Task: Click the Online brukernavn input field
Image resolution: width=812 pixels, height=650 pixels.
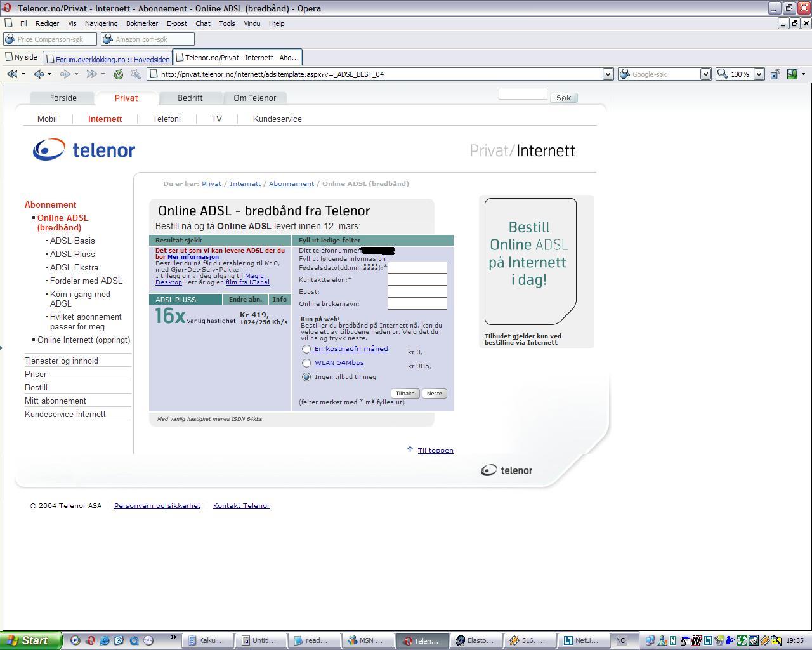Action: (x=417, y=304)
